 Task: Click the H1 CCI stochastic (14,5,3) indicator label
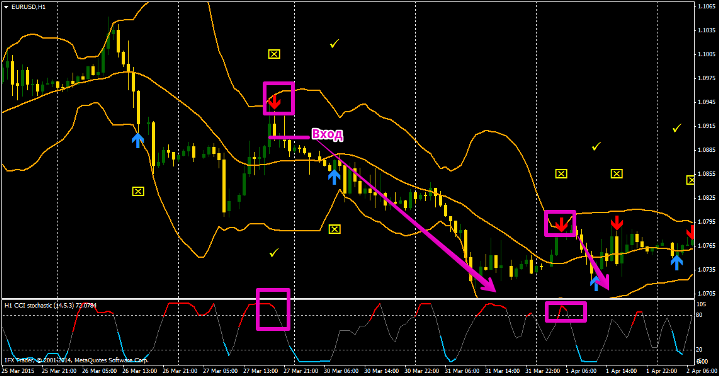point(44,305)
